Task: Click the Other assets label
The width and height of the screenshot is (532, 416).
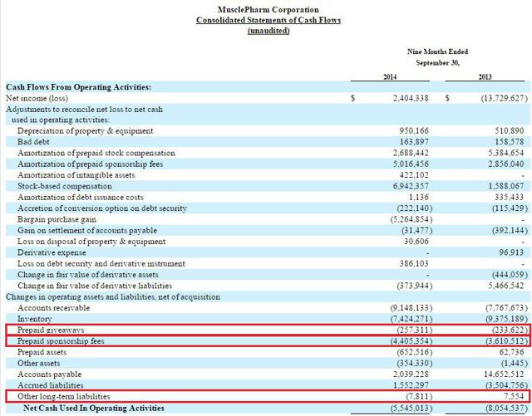Action: 39,363
